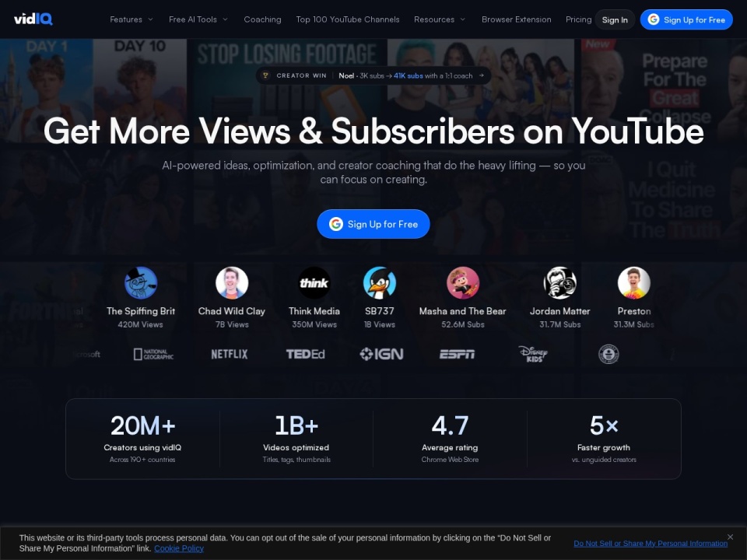Click the Prepare For The Great Collapse thumbnail
The image size is (747, 560).
click(664, 90)
